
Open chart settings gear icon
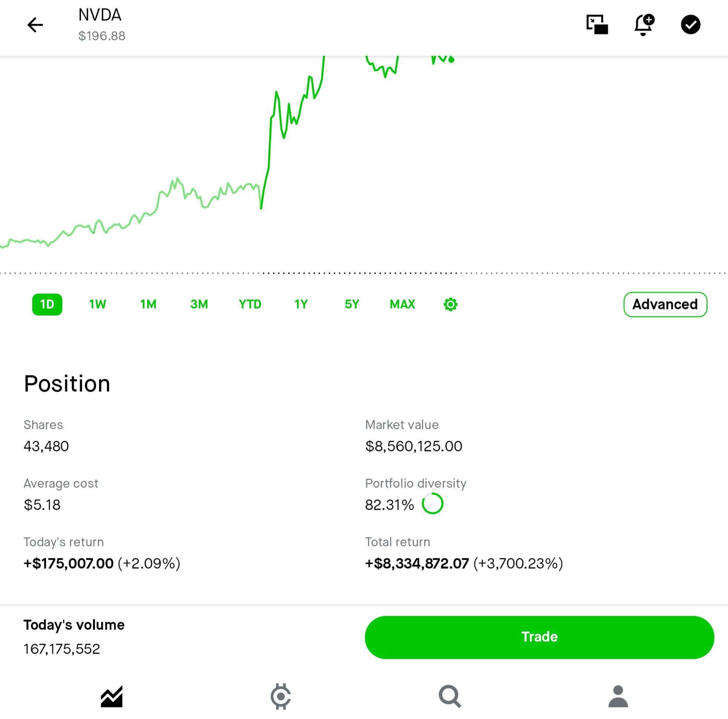[x=450, y=304]
